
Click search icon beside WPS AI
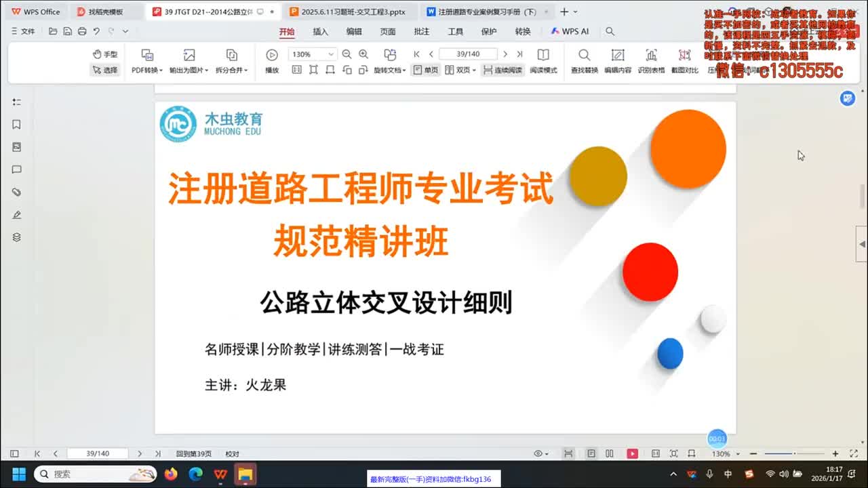(x=610, y=31)
